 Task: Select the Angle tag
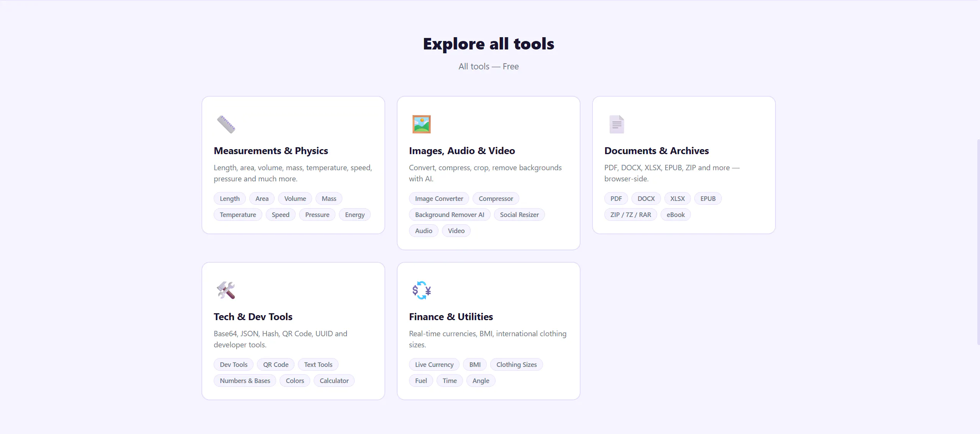[481, 381]
